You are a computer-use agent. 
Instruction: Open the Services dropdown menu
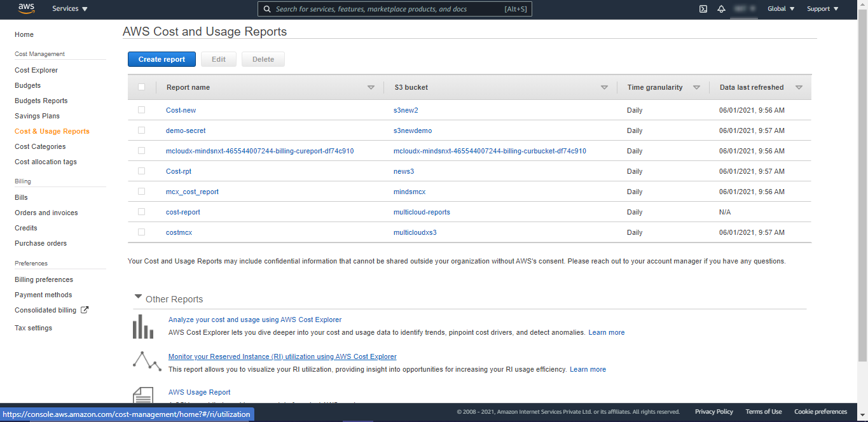click(70, 9)
